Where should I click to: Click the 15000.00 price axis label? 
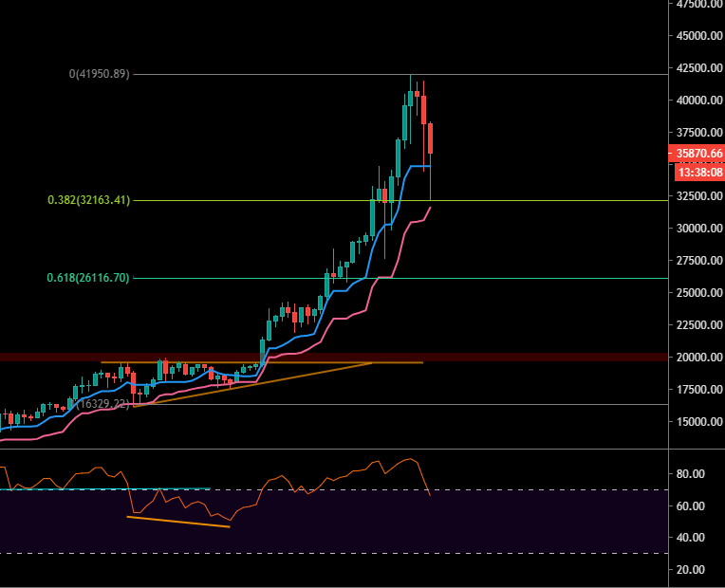(699, 422)
